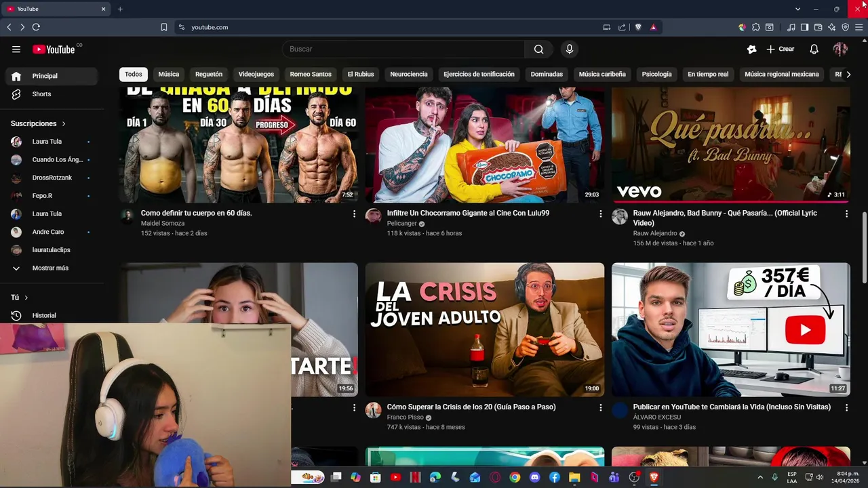This screenshot has width=868, height=488.
Task: Open more options for Como definir tu cuerpo
Action: (354, 213)
